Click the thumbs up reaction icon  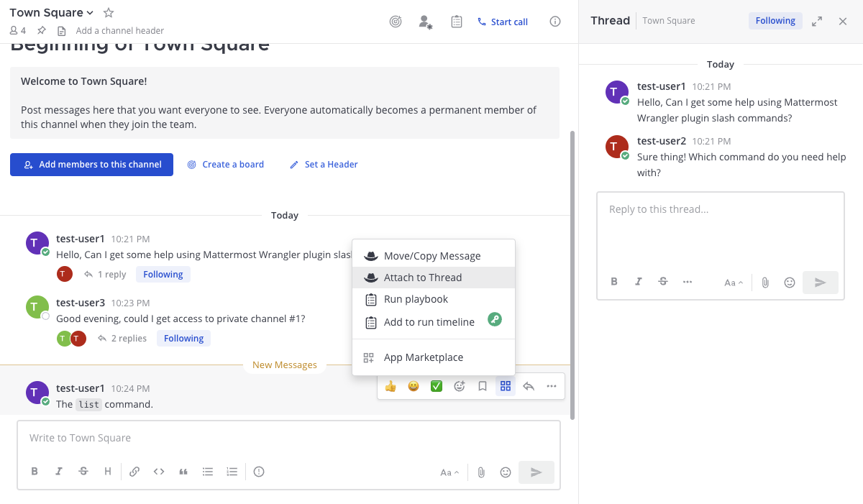(391, 386)
